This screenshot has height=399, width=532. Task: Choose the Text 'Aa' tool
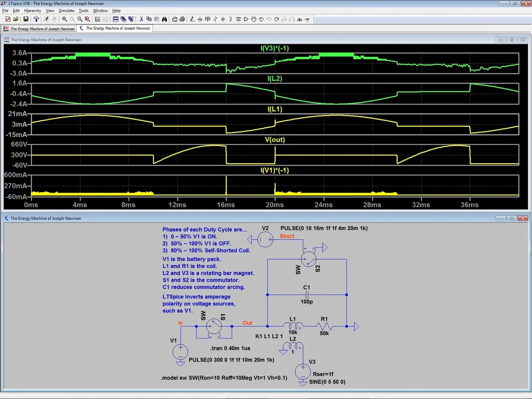(299, 19)
